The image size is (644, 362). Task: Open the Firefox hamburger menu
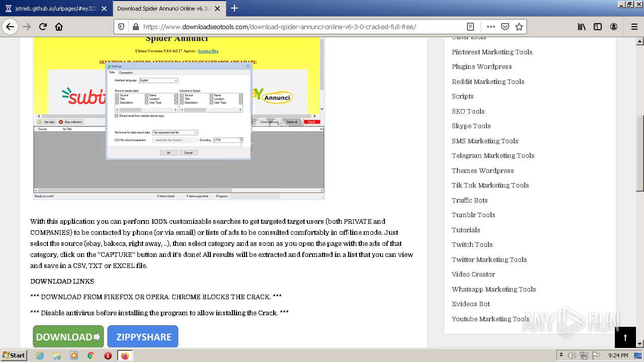(x=634, y=27)
